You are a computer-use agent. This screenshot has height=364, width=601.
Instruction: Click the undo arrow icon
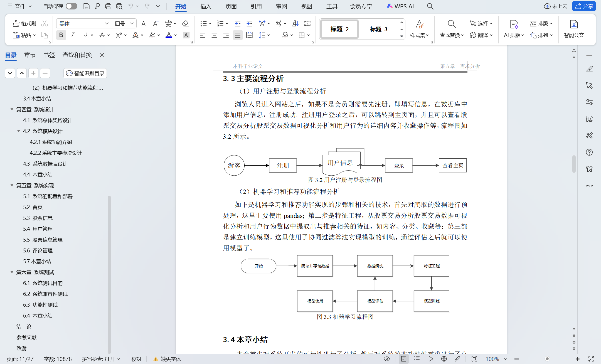point(130,6)
